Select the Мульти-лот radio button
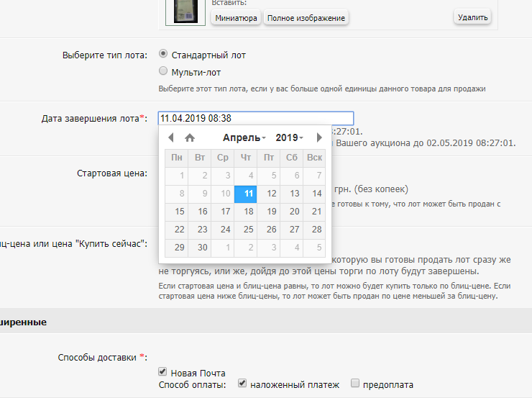This screenshot has width=532, height=398. click(x=163, y=71)
